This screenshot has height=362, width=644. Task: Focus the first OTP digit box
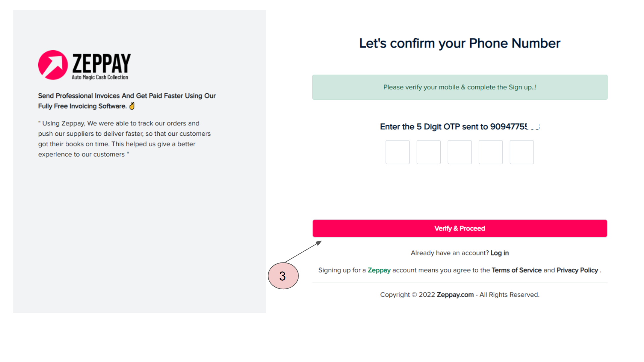tap(397, 152)
